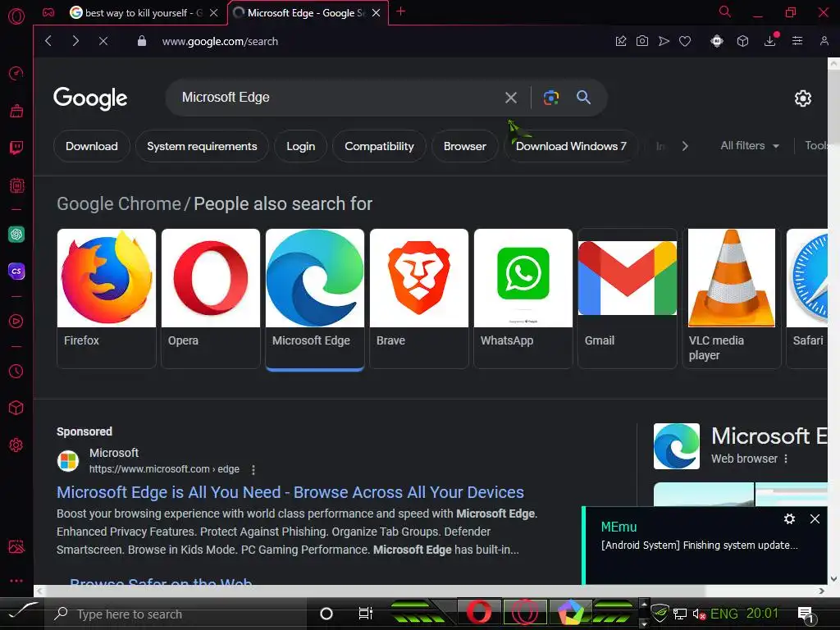Go to the Google homepage via logo

pyautogui.click(x=90, y=98)
